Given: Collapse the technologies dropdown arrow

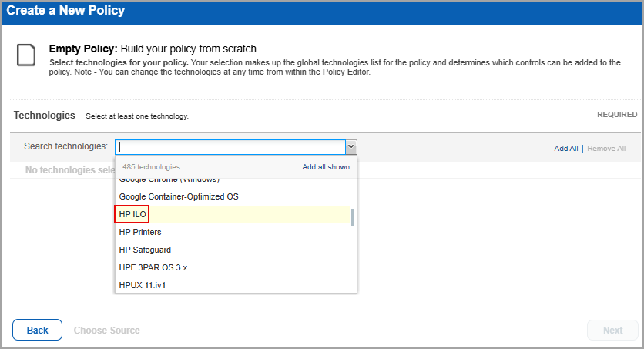Looking at the screenshot, I should tap(351, 146).
